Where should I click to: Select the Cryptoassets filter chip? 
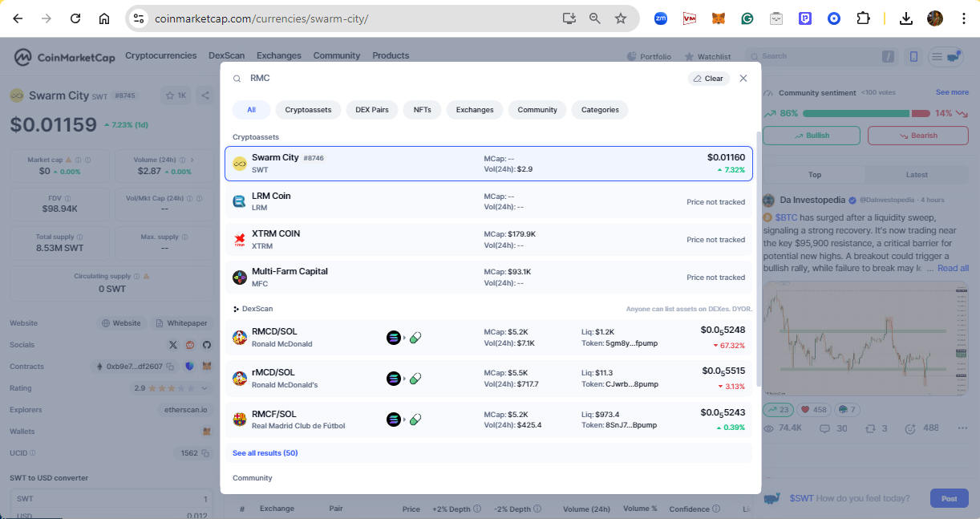point(308,110)
